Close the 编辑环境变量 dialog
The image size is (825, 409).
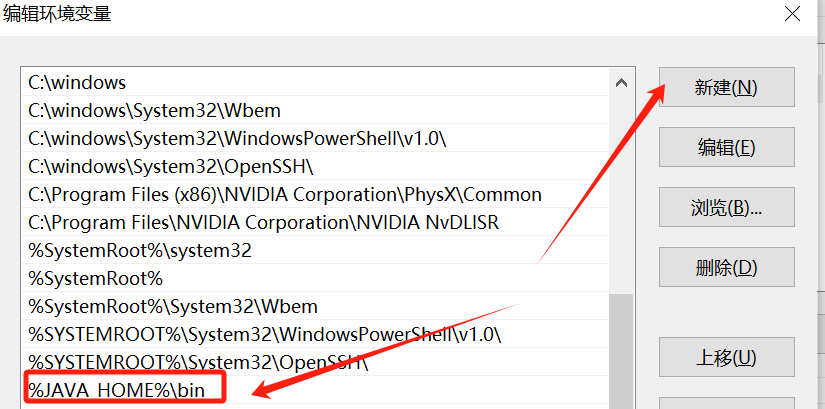click(x=792, y=14)
